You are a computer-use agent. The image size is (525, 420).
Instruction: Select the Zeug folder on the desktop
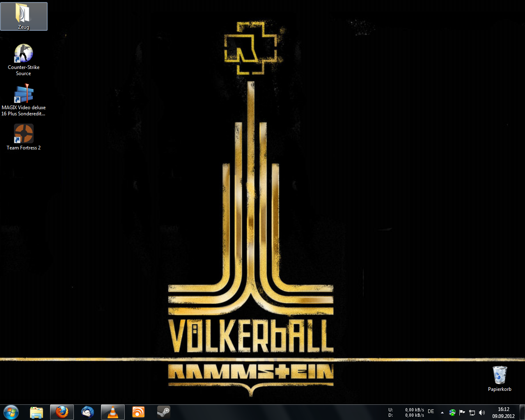pyautogui.click(x=23, y=16)
